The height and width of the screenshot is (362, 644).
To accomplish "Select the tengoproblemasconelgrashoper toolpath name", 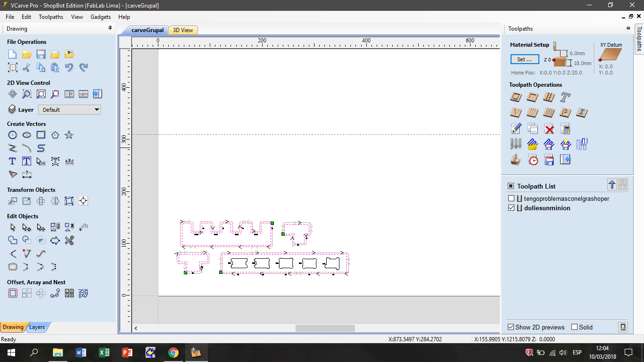I will click(x=567, y=199).
